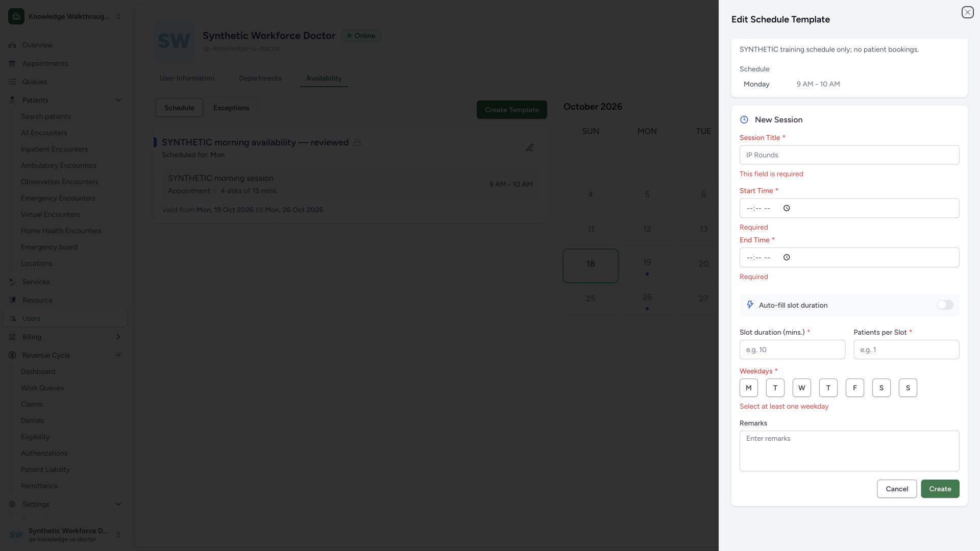Viewport: 980px width, 551px height.
Task: Switch to the User Information tab
Action: point(187,78)
